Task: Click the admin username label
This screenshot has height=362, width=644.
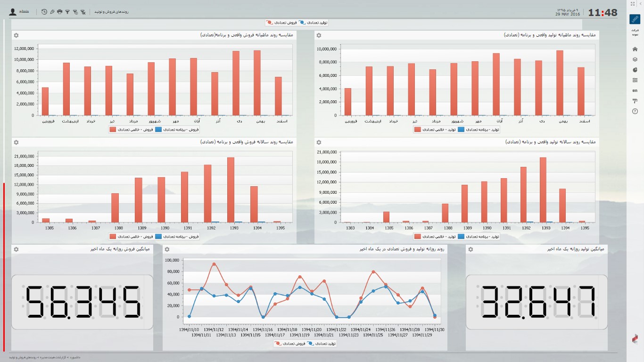Action: coord(24,12)
